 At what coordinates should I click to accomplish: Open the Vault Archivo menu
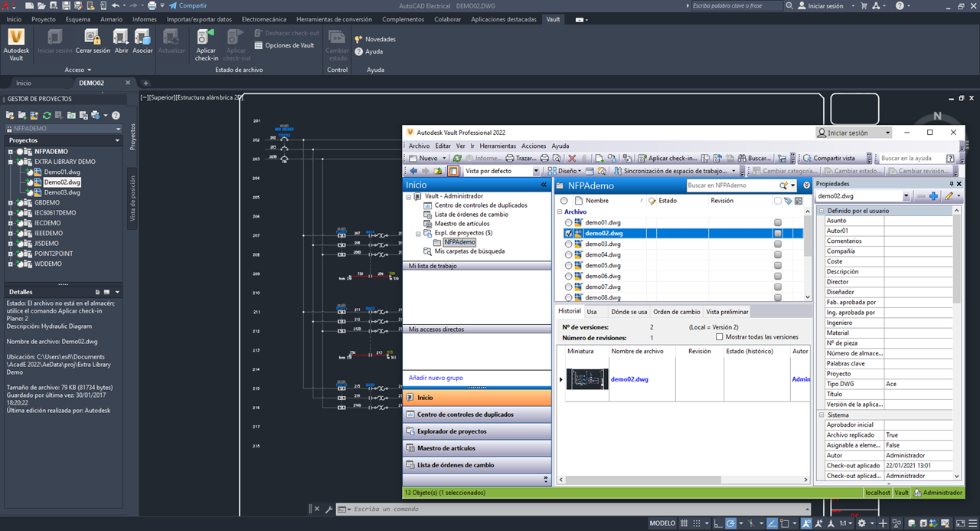click(419, 146)
